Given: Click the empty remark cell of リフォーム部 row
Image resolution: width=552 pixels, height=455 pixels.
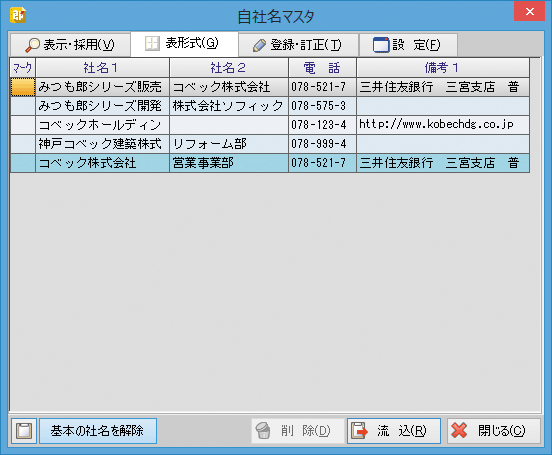Looking at the screenshot, I should (443, 144).
